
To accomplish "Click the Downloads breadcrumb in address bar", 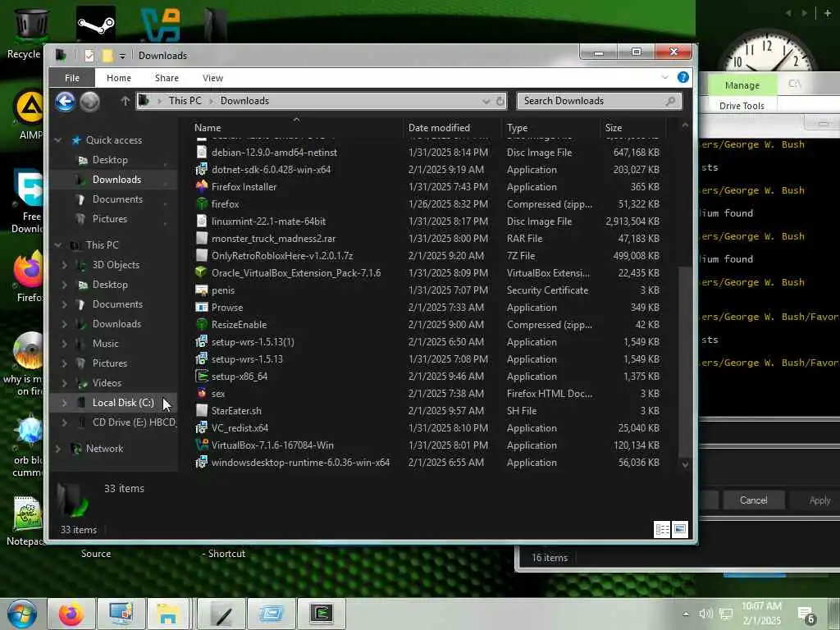I will (244, 101).
